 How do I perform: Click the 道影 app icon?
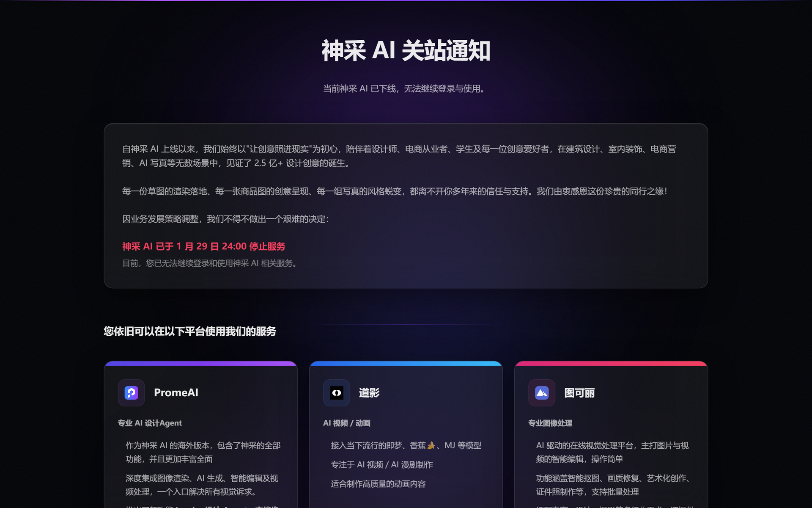[337, 393]
